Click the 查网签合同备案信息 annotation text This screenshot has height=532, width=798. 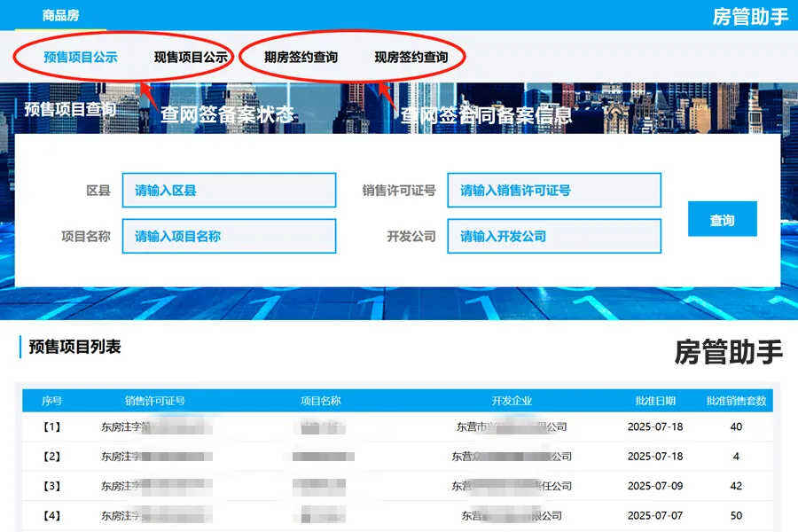(485, 114)
